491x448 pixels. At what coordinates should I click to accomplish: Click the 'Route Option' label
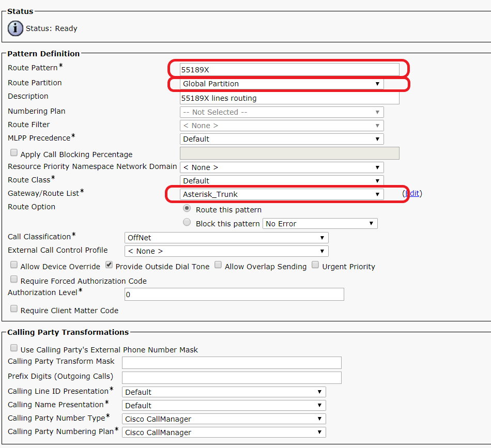click(x=32, y=207)
